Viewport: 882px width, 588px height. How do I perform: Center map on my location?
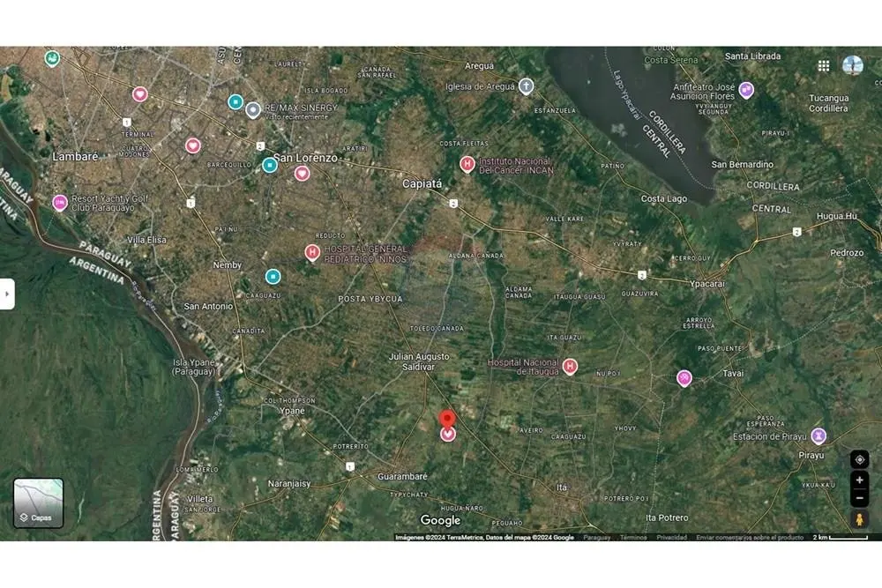coord(859,460)
